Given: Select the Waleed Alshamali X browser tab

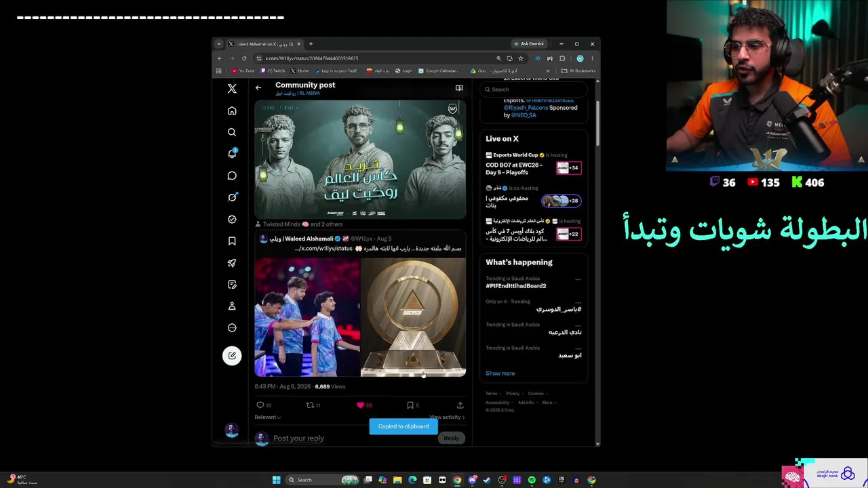Looking at the screenshot, I should pos(264,44).
